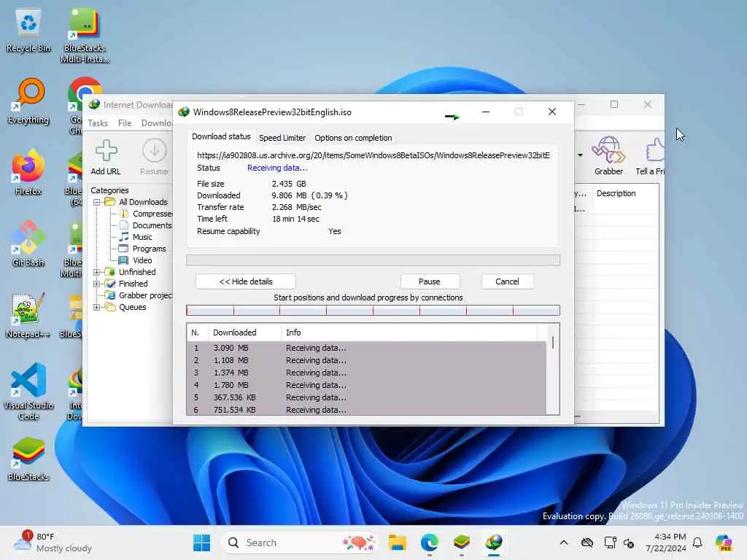Select connection row 4 with 1.780 MB
This screenshot has width=747, height=560.
pos(366,385)
